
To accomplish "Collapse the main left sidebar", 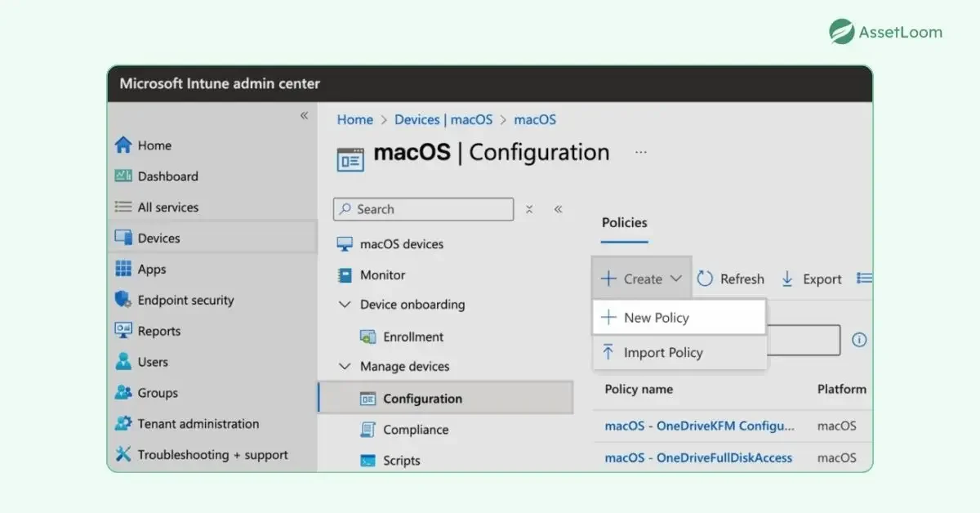I will pos(304,115).
